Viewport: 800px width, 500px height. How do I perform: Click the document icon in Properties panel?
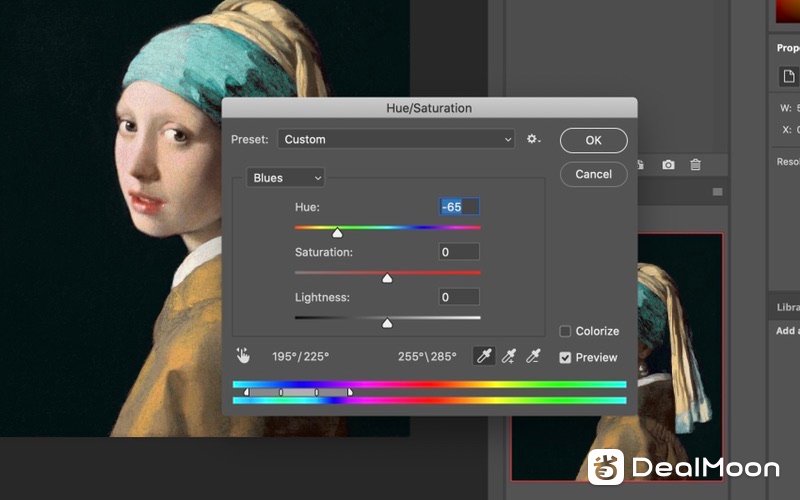[x=789, y=77]
